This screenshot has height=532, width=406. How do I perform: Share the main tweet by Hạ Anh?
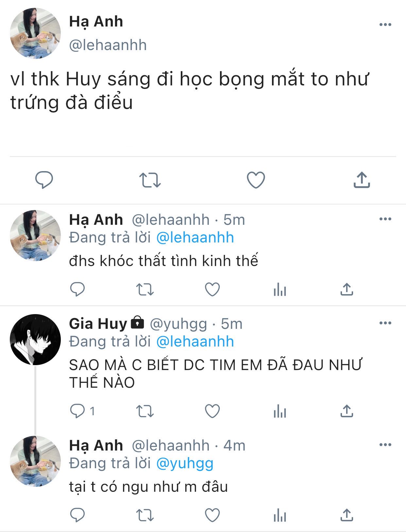tap(362, 180)
